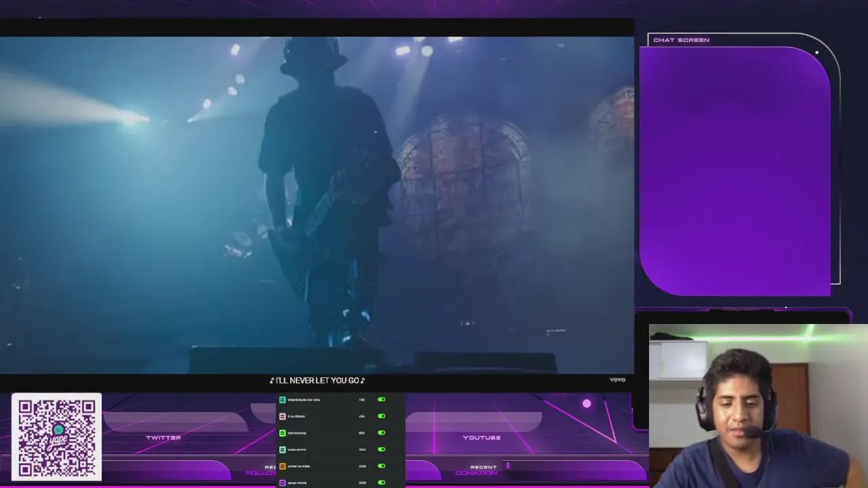
Task: Click the YOUTUBE label in the overlay
Action: 481,438
